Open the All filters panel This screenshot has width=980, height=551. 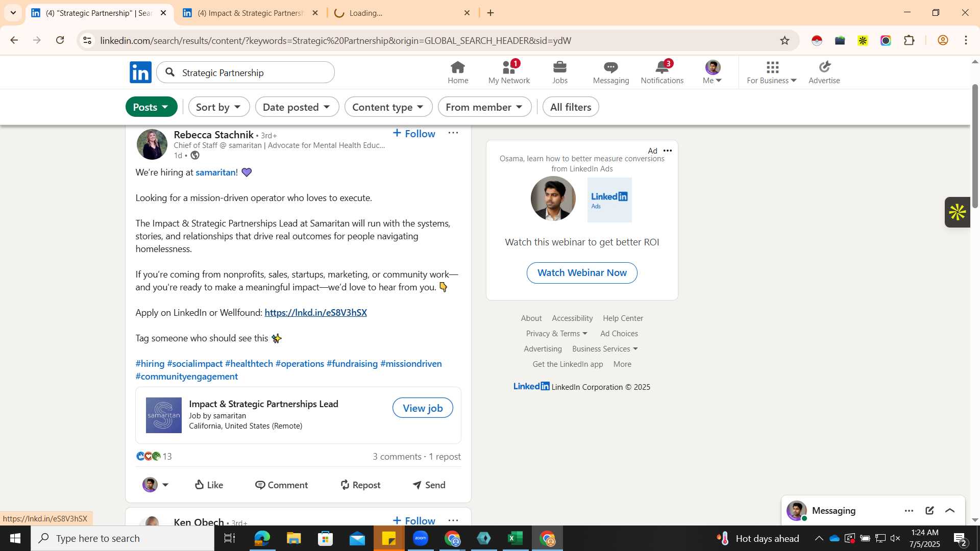coord(571,107)
